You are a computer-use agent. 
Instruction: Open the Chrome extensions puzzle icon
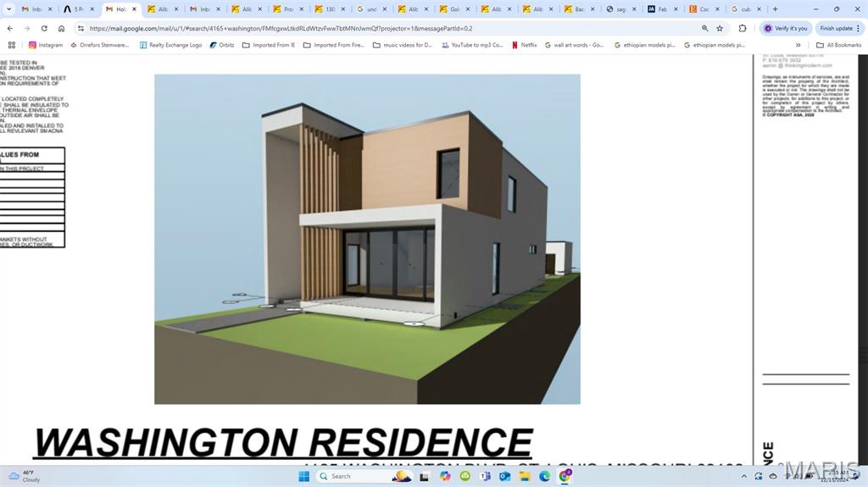(x=743, y=28)
